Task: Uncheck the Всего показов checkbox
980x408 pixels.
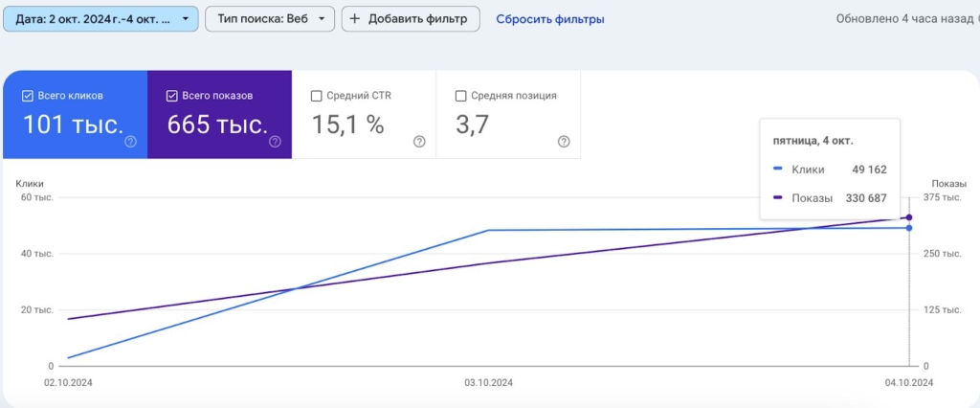Action: pos(172,96)
